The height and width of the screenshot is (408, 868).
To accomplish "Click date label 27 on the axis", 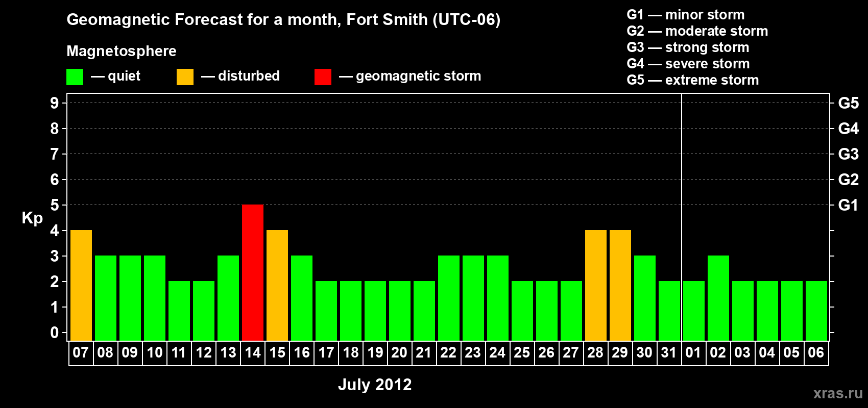I will click(x=571, y=352).
